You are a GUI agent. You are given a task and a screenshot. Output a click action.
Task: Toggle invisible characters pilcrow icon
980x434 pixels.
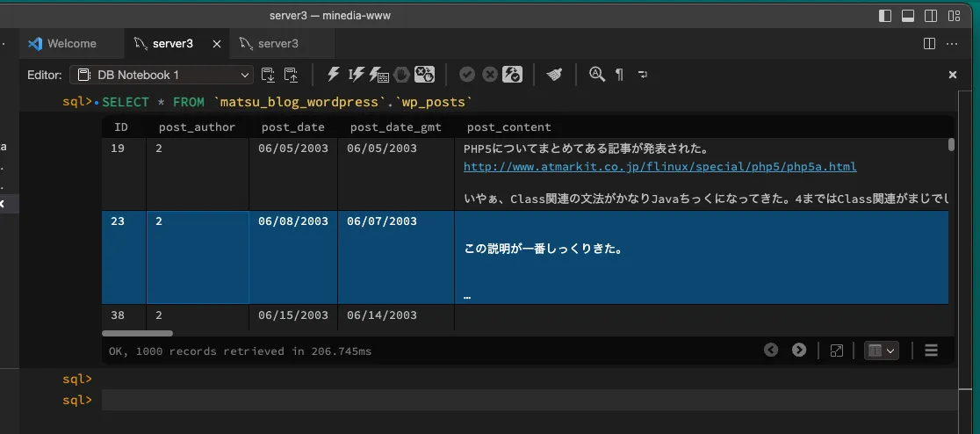[619, 75]
